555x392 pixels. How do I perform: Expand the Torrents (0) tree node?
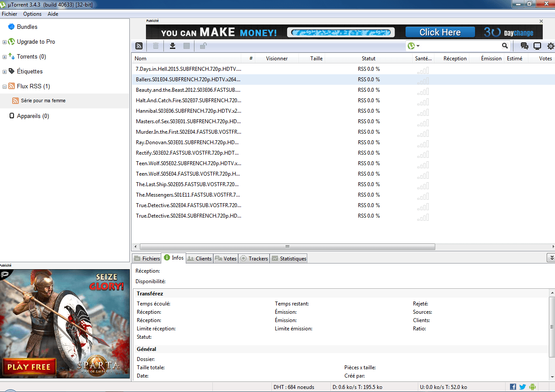(4, 57)
